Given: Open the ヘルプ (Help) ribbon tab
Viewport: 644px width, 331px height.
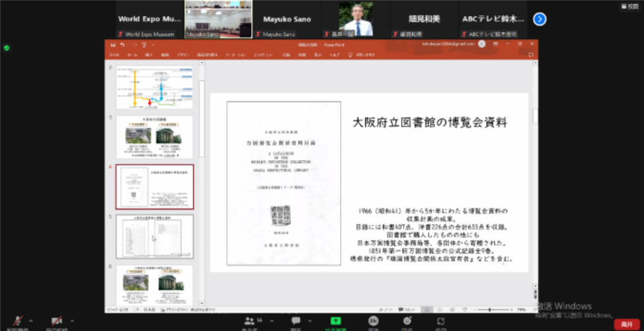Looking at the screenshot, I should [335, 54].
